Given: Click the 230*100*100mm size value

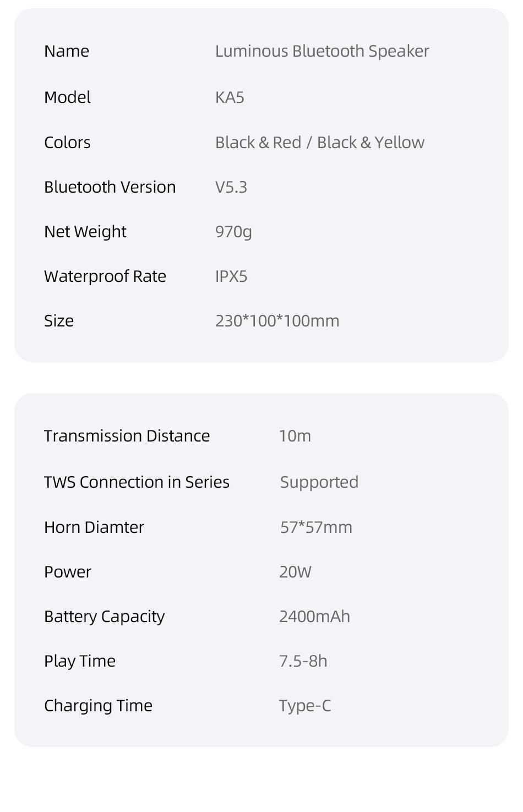Looking at the screenshot, I should (x=277, y=321).
